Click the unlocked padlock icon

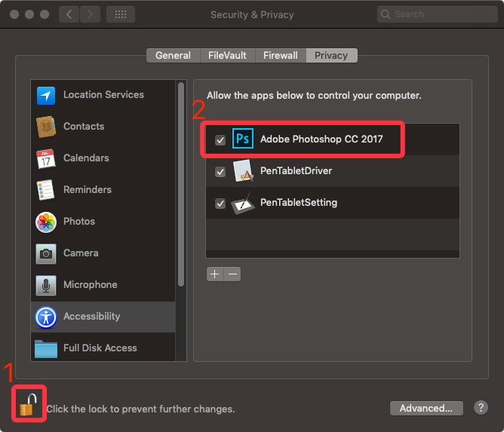[x=28, y=405]
